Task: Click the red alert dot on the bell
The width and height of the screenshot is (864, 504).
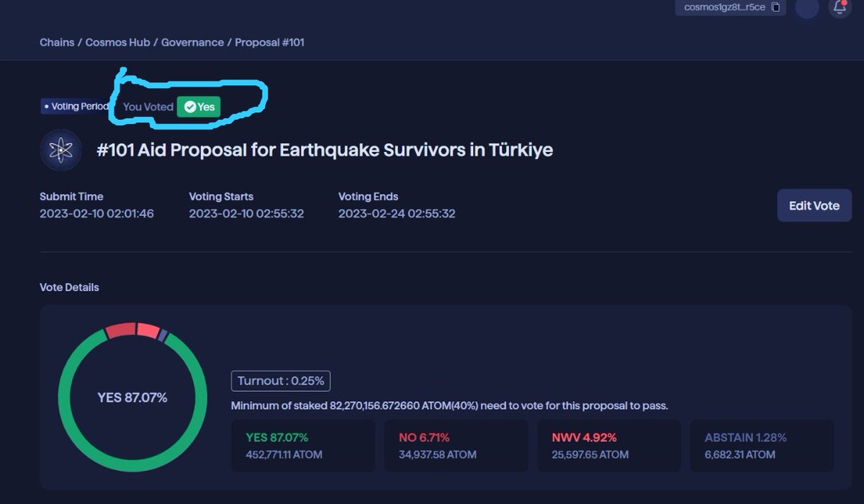Action: (844, 4)
